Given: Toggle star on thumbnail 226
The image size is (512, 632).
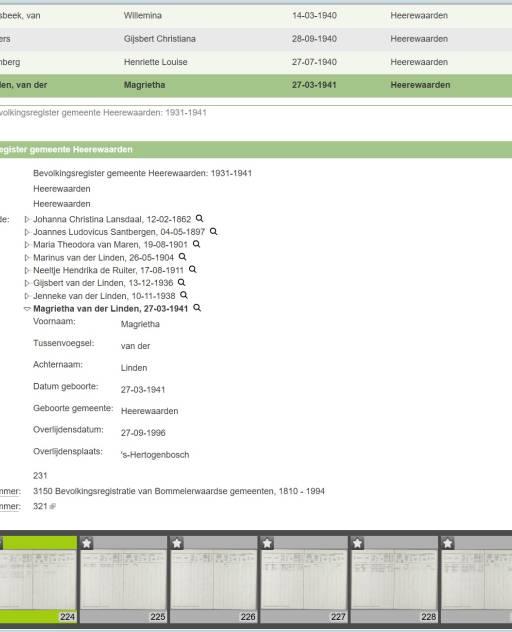Looking at the screenshot, I should pos(177,543).
